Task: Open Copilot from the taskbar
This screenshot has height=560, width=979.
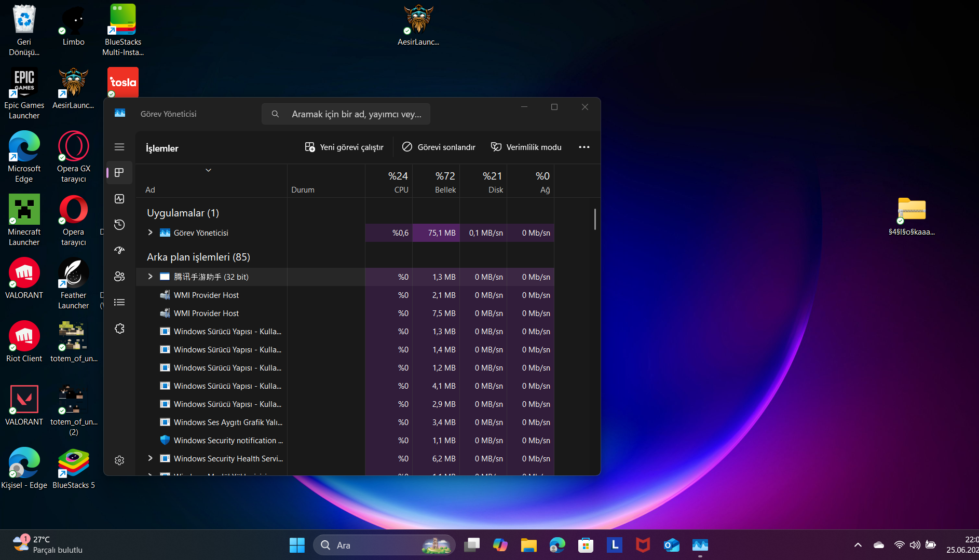Action: [x=500, y=545]
